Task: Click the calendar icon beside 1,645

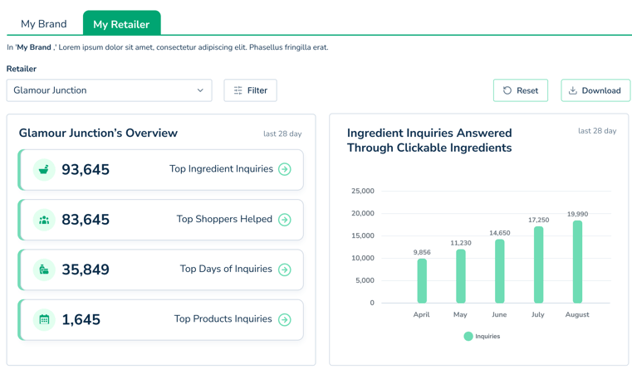Action: click(x=44, y=320)
